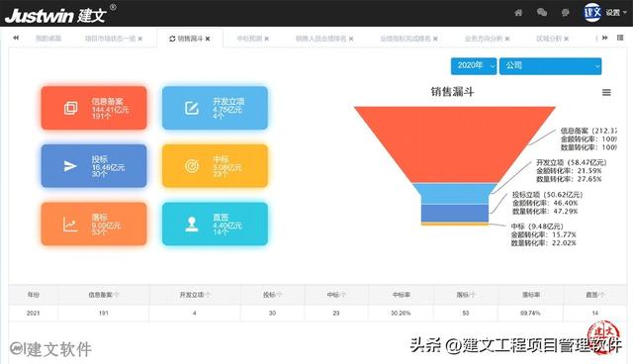Sort by 中标 (个) column header
Screen dimensions: 633x364
[x=336, y=295]
